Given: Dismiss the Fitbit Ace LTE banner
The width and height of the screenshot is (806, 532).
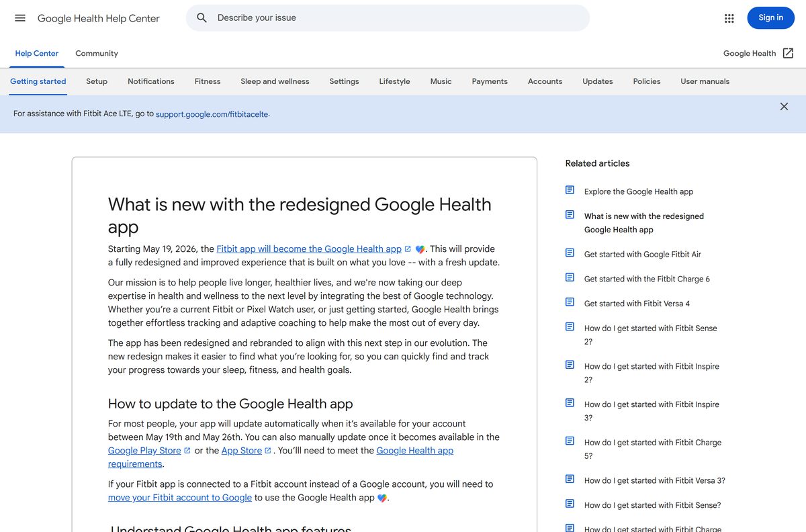Looking at the screenshot, I should pyautogui.click(x=784, y=106).
